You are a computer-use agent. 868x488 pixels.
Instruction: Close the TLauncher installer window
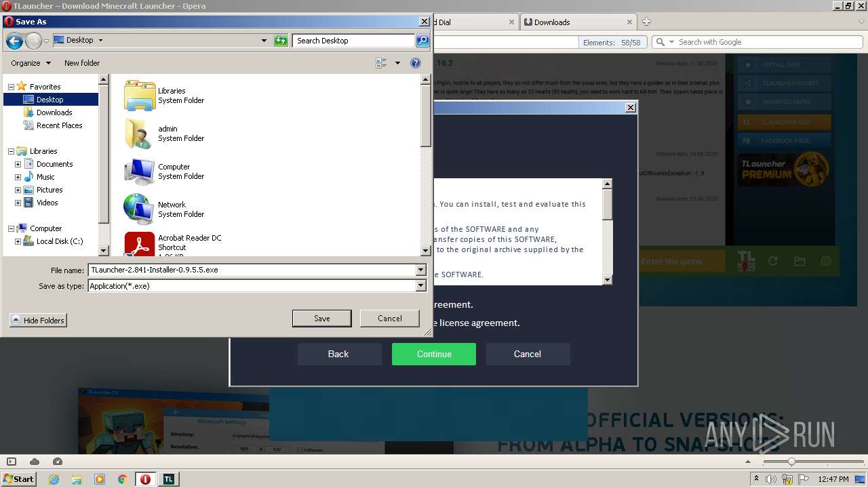pos(631,107)
